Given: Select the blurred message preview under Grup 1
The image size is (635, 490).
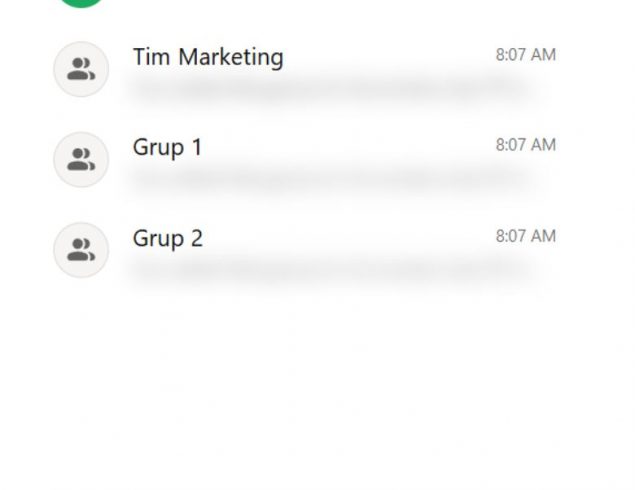Looking at the screenshot, I should [x=330, y=179].
